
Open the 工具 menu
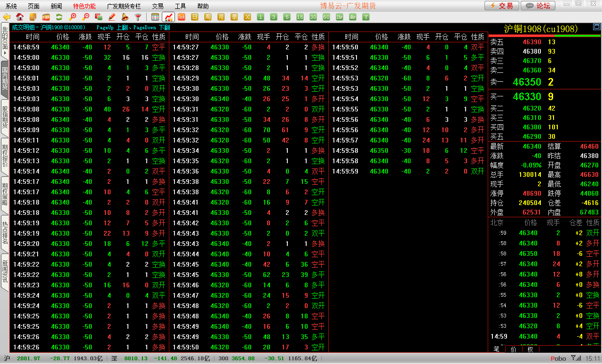coord(180,6)
